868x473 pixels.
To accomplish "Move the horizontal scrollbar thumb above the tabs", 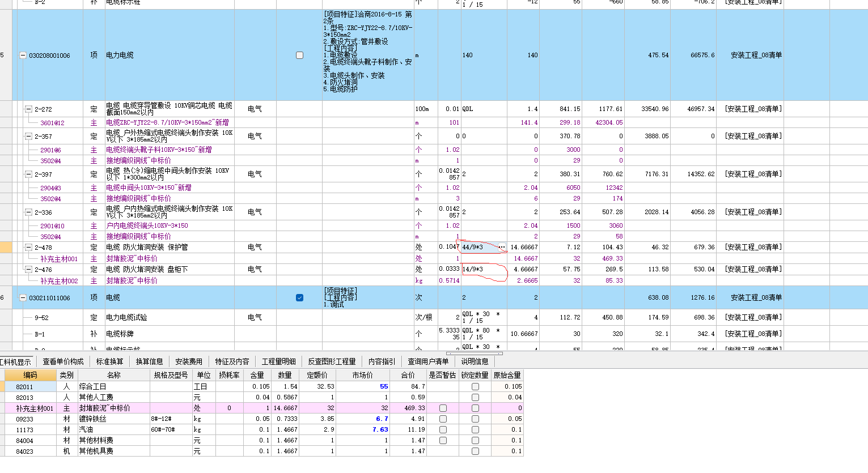I will (x=475, y=353).
